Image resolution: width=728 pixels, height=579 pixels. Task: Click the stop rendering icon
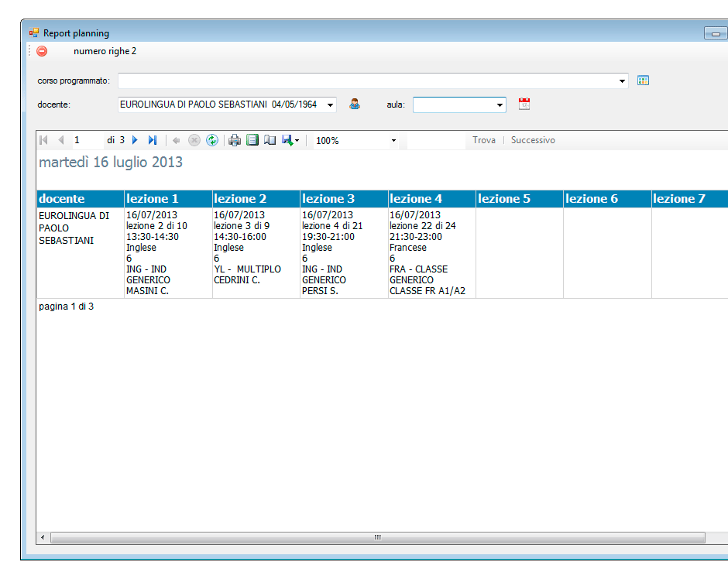[x=194, y=140]
